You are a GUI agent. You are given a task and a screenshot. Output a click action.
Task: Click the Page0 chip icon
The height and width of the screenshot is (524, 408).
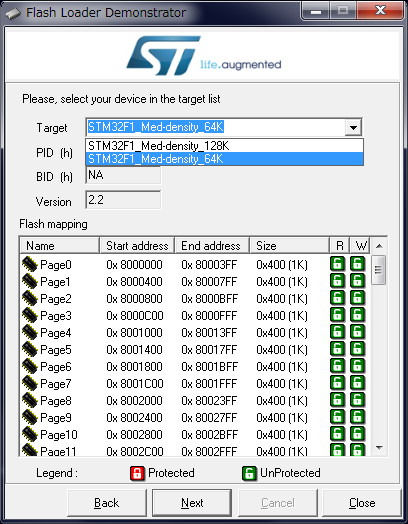tap(30, 264)
